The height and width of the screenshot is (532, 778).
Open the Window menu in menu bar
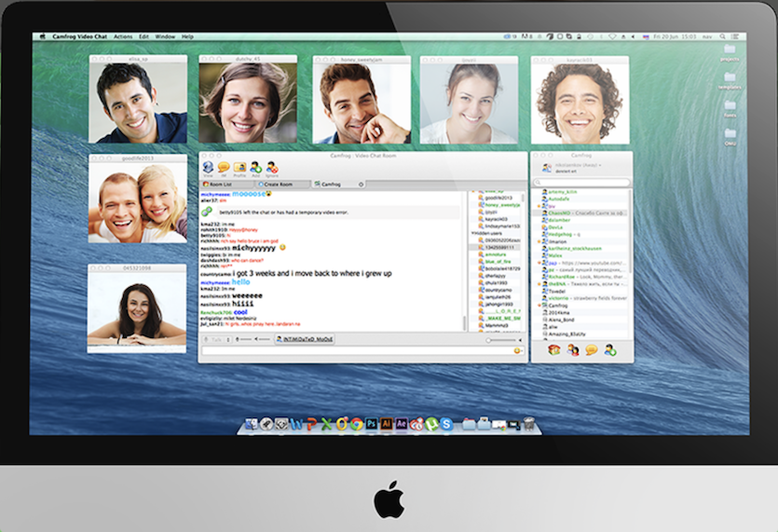tap(165, 36)
